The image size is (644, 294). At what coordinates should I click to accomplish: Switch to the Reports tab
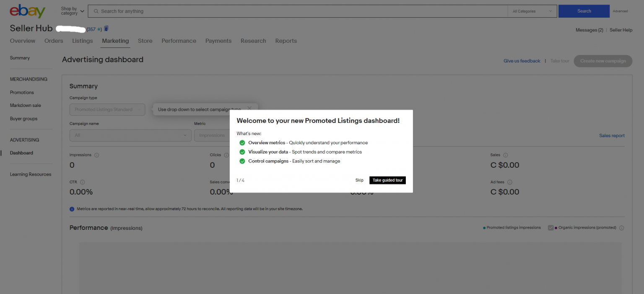(x=286, y=41)
